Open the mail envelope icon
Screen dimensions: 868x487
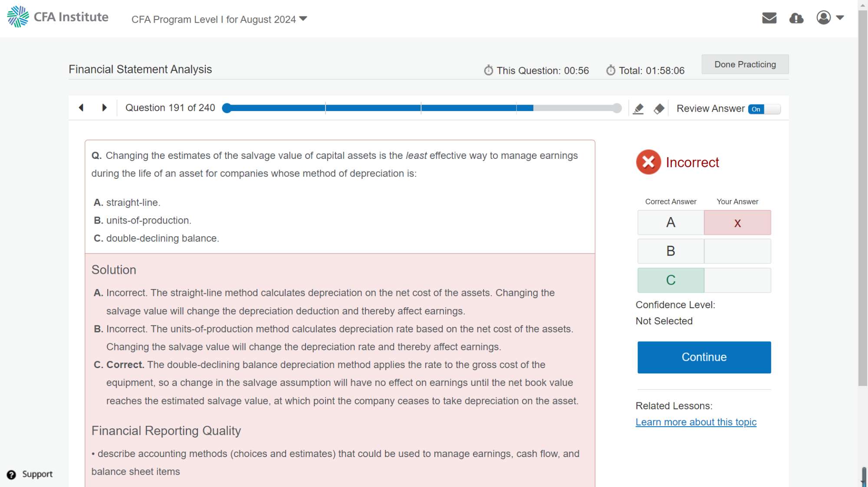(769, 18)
